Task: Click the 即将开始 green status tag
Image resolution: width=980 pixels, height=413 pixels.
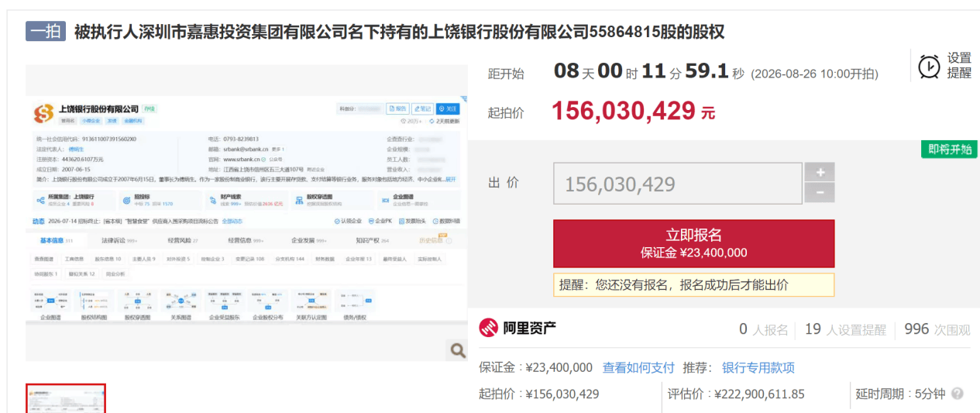Action: coord(949,150)
